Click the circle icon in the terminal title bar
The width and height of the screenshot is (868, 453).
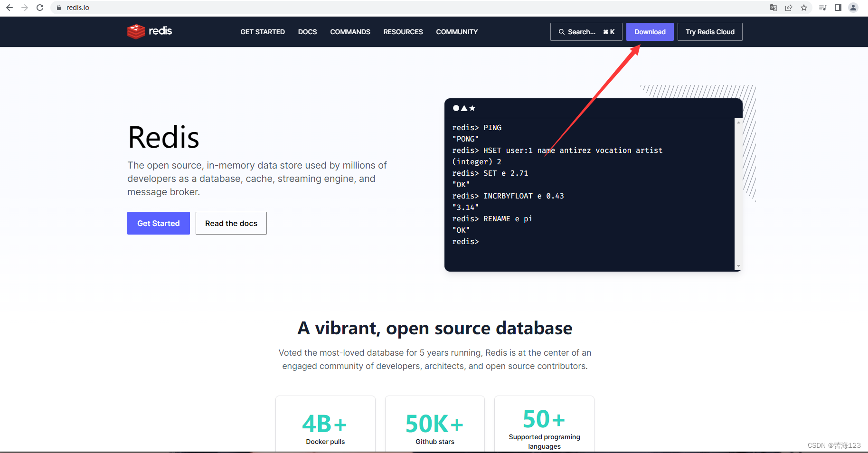point(456,108)
